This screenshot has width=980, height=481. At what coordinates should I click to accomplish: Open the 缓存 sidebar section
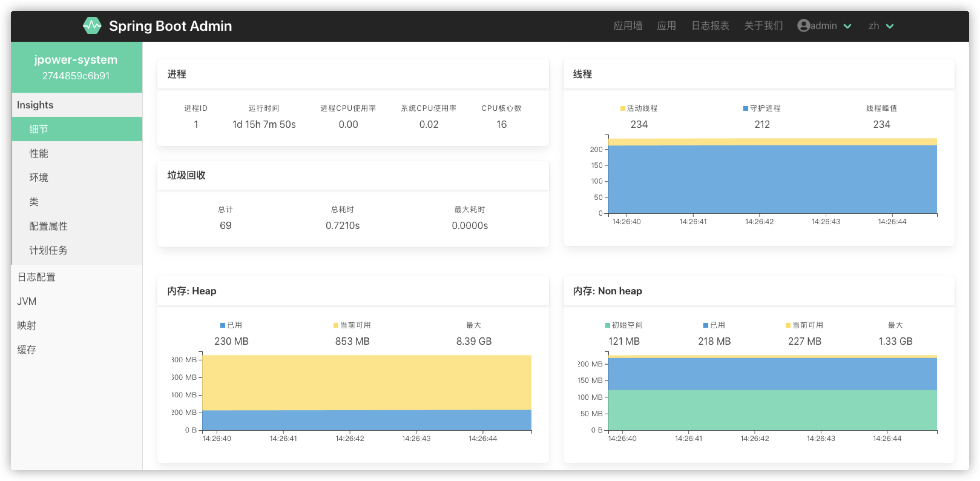[x=77, y=350]
